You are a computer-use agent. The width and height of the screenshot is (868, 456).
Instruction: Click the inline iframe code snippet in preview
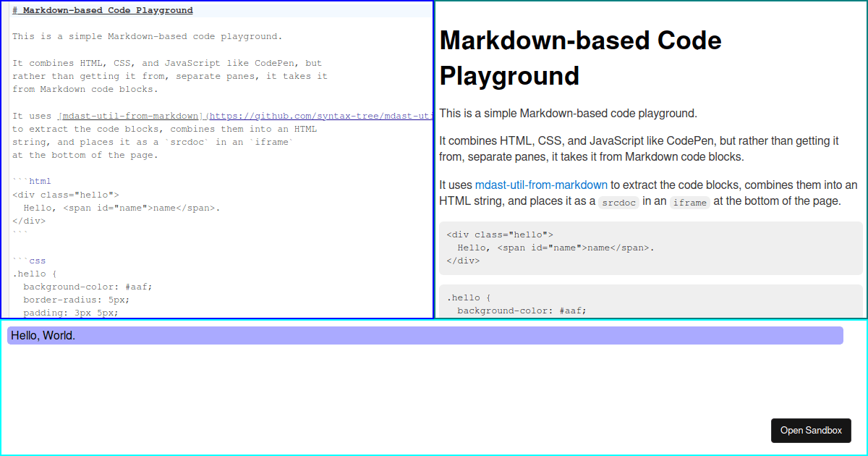pyautogui.click(x=689, y=203)
